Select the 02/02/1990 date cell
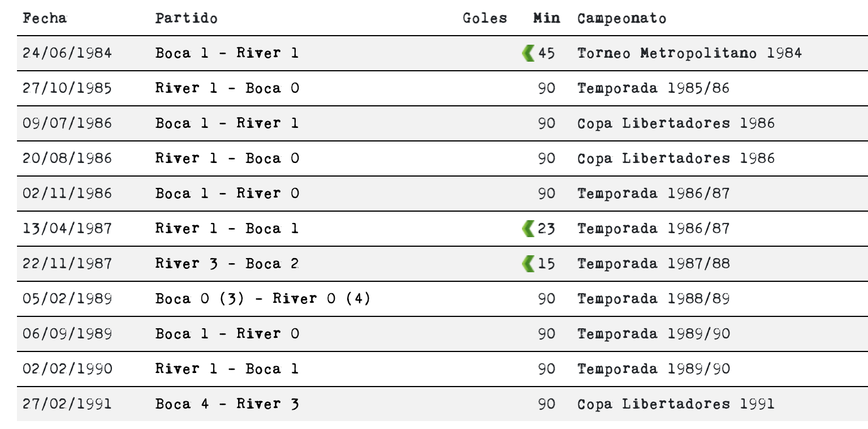Screen dimensions: 868x429 point(67,369)
